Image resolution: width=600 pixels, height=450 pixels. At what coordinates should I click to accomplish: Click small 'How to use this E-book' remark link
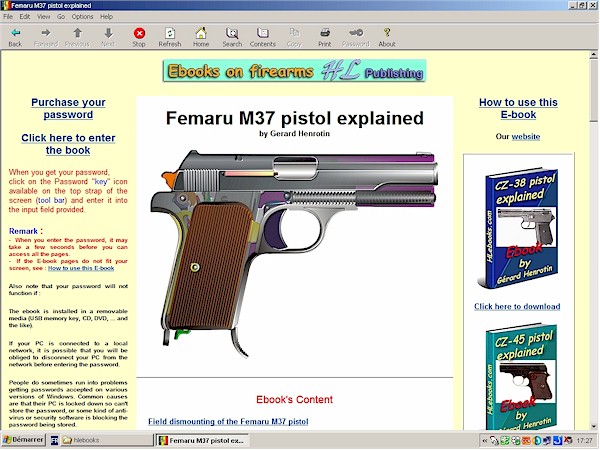[x=81, y=268]
